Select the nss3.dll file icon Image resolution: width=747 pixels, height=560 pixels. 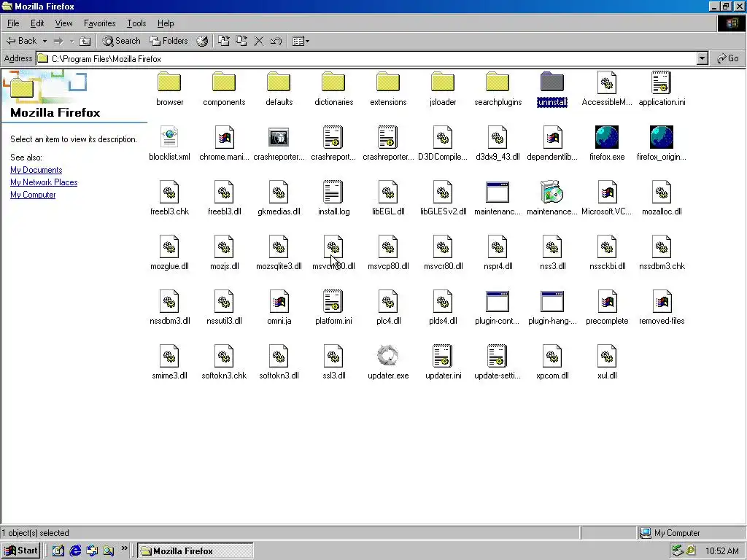[x=552, y=246]
